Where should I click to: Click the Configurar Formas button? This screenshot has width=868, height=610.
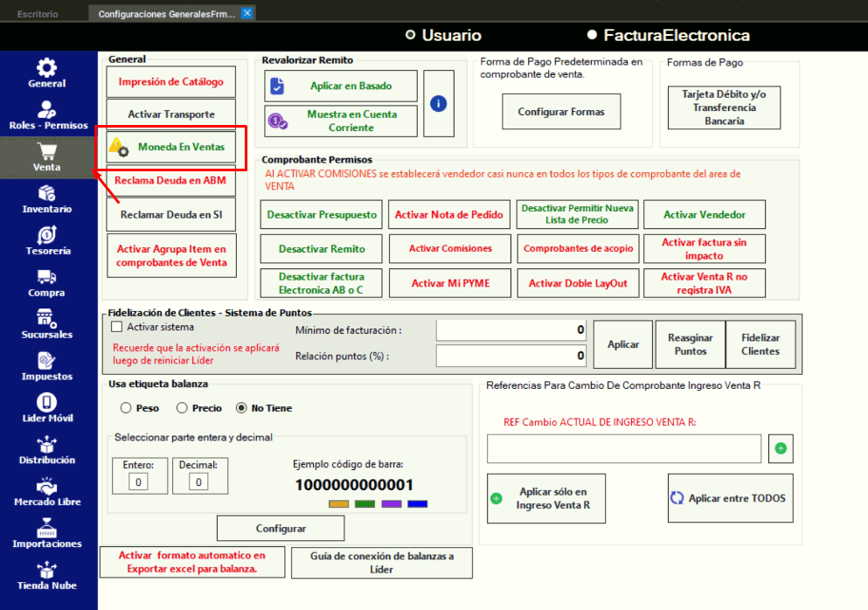[561, 112]
